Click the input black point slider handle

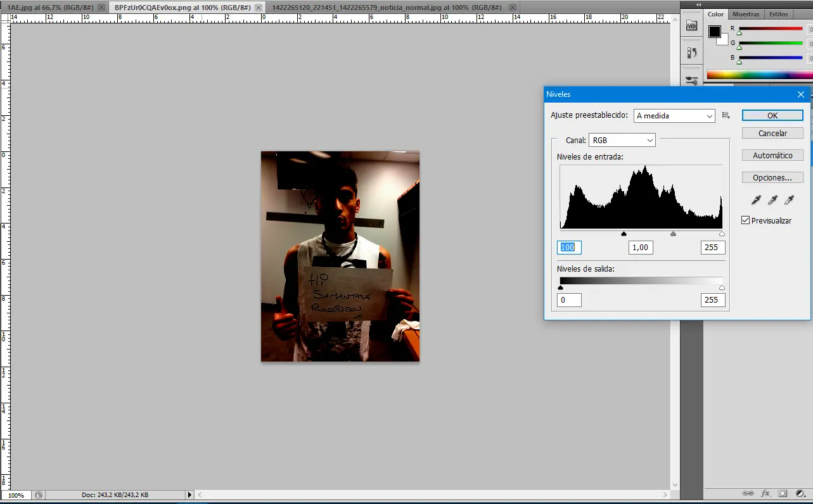624,234
